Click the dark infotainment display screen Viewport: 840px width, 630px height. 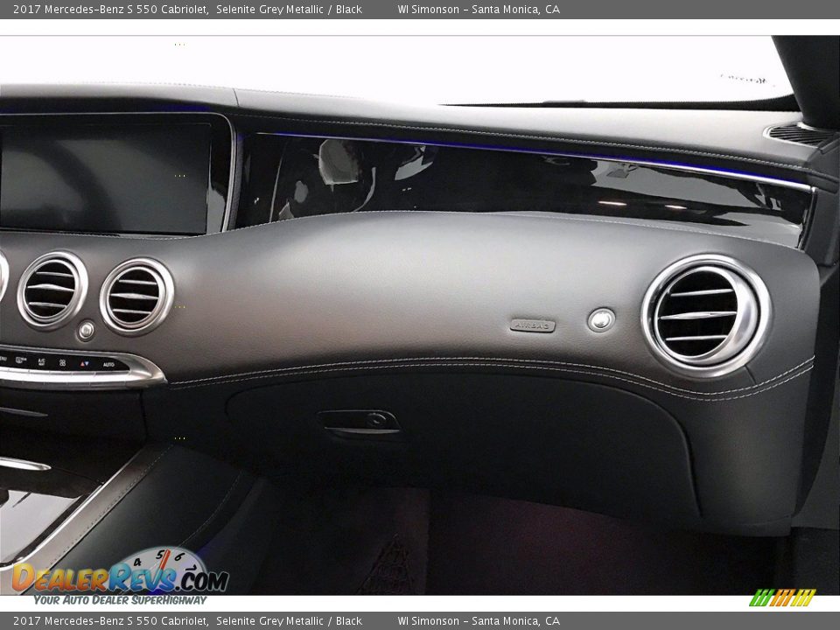(x=106, y=178)
